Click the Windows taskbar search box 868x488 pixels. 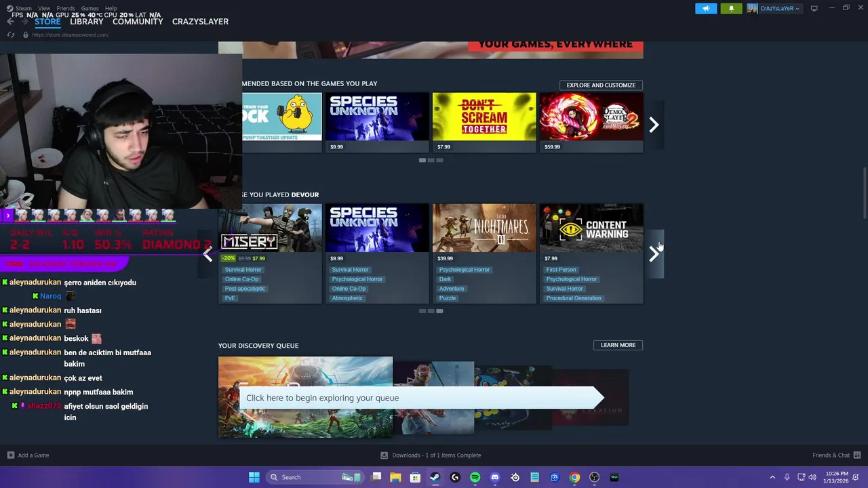click(x=315, y=477)
